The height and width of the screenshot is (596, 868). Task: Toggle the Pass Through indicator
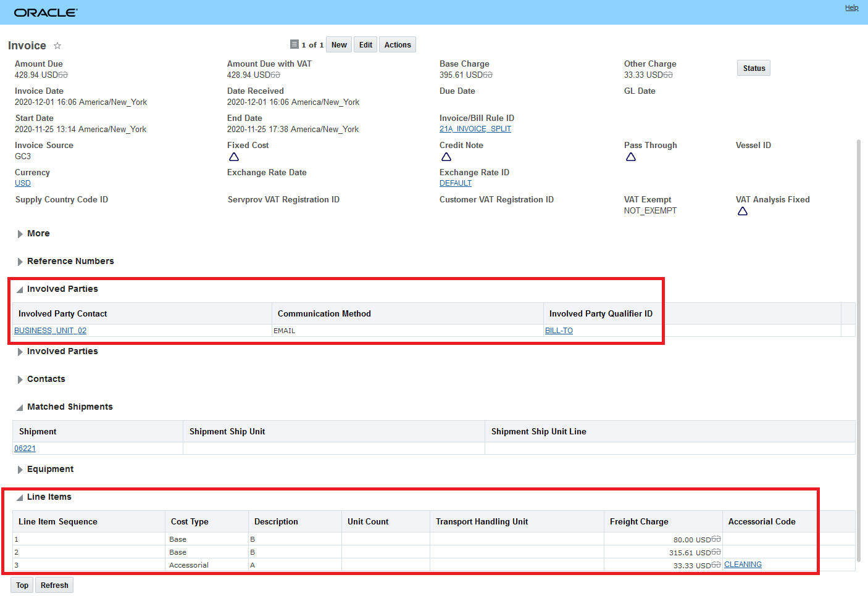point(631,157)
